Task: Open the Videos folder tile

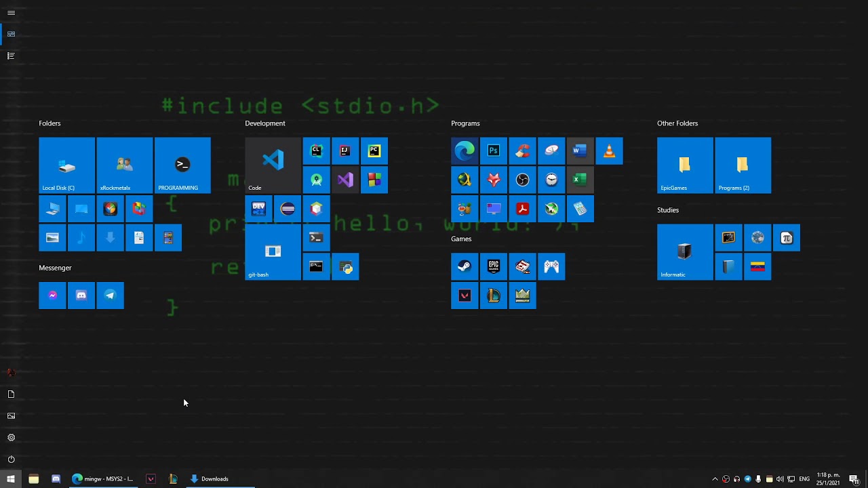Action: click(168, 238)
